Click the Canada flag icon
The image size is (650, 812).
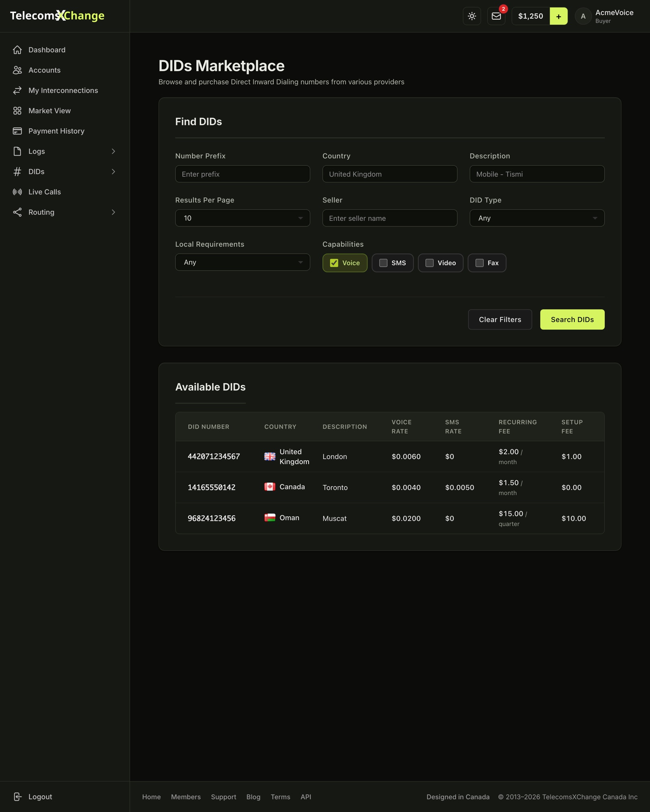click(x=270, y=486)
